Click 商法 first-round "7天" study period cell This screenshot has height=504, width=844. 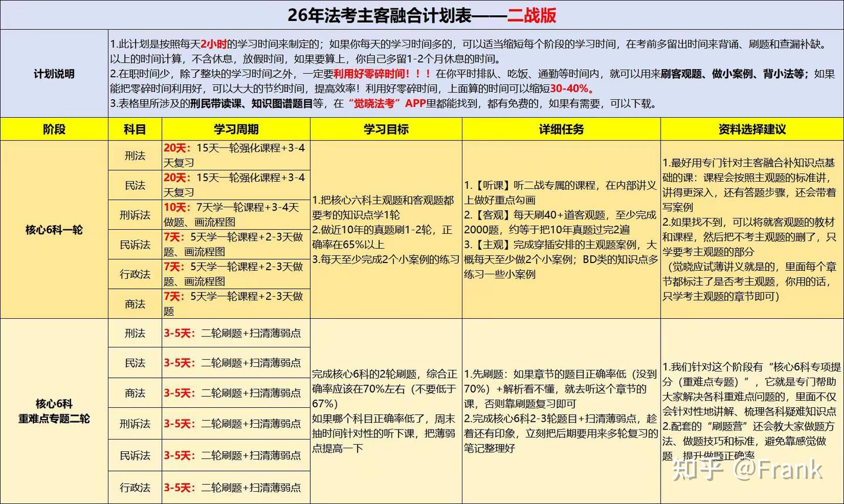(236, 304)
